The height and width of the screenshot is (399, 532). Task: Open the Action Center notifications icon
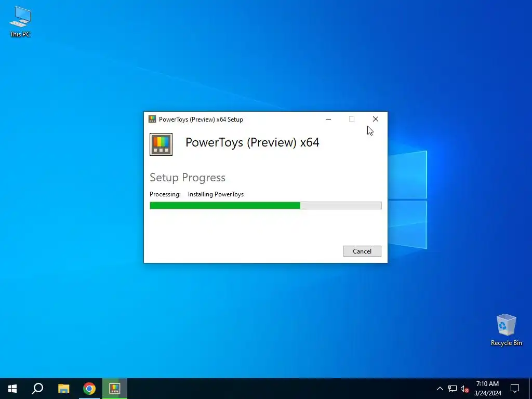click(515, 389)
